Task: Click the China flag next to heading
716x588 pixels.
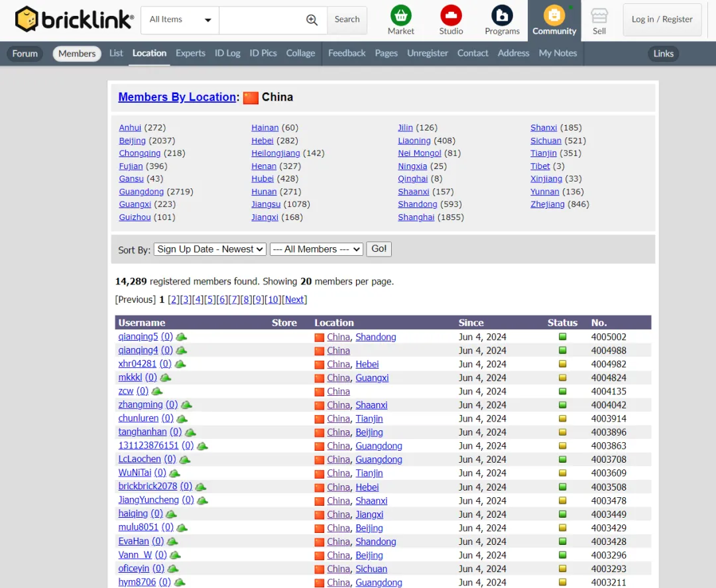Action: tap(251, 97)
